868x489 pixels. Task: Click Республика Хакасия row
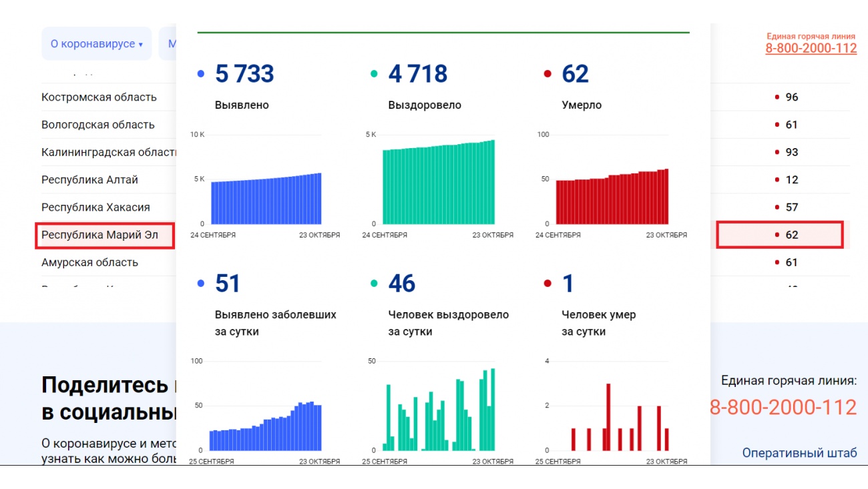(95, 207)
